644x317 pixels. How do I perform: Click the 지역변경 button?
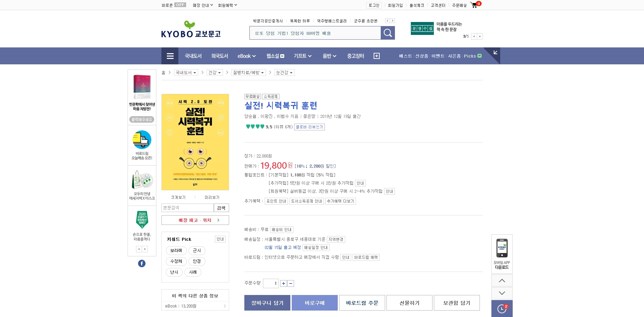pos(336,239)
